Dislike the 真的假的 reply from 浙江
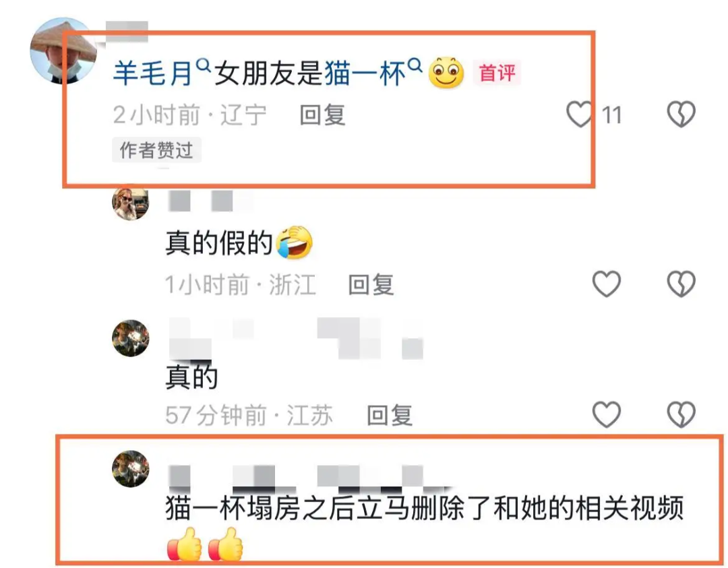The width and height of the screenshot is (728, 568). coord(681,284)
